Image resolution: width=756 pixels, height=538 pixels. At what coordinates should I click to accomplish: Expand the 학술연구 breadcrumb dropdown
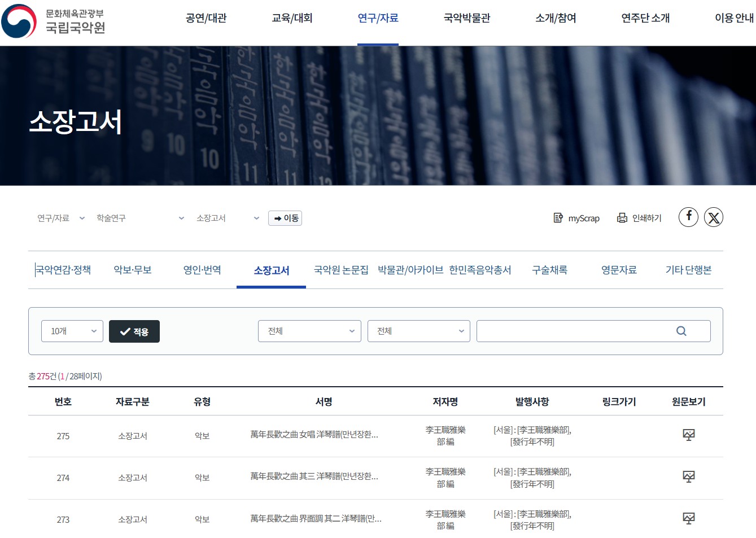140,218
